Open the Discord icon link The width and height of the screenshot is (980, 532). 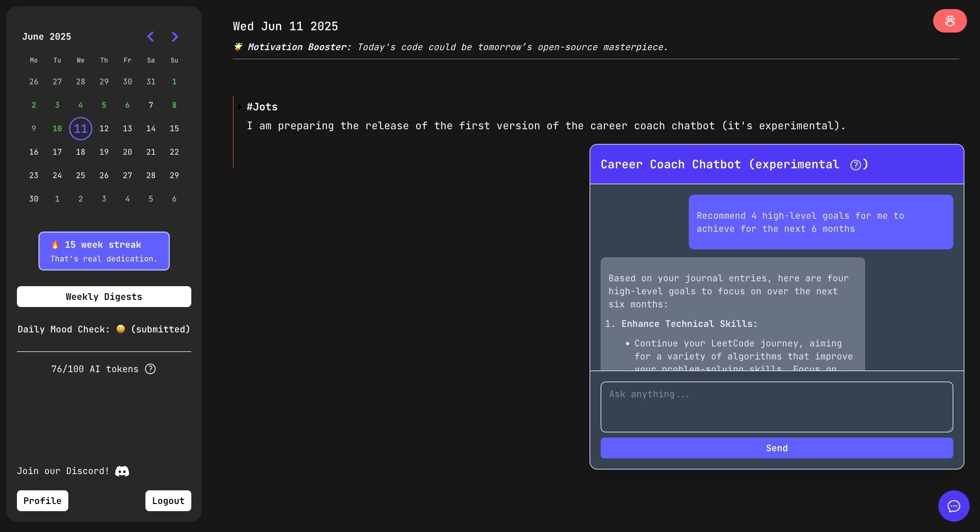[122, 471]
